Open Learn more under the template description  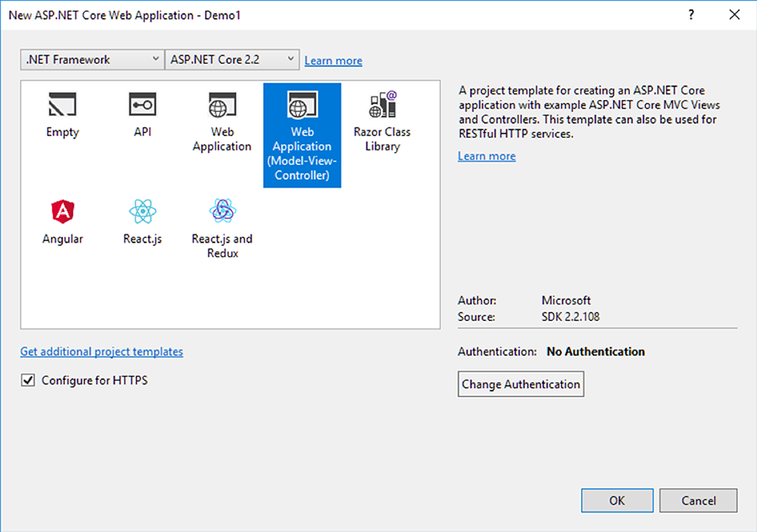tap(486, 155)
